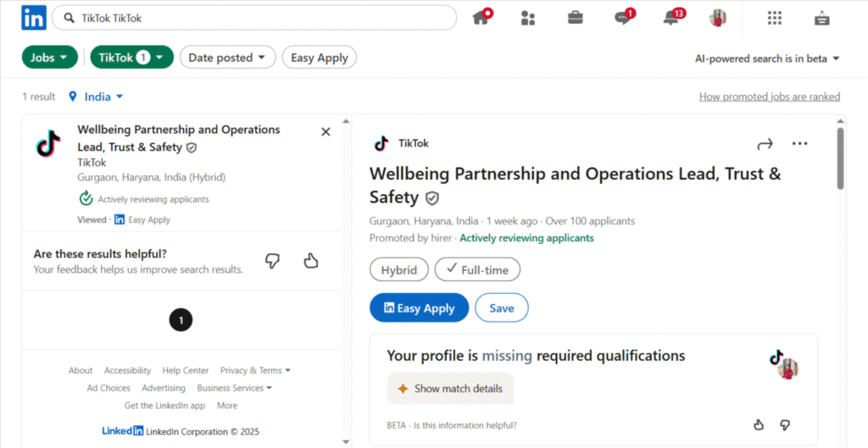Expand Privacy & Terms footer menu
Image resolution: width=868 pixels, height=448 pixels.
point(255,371)
